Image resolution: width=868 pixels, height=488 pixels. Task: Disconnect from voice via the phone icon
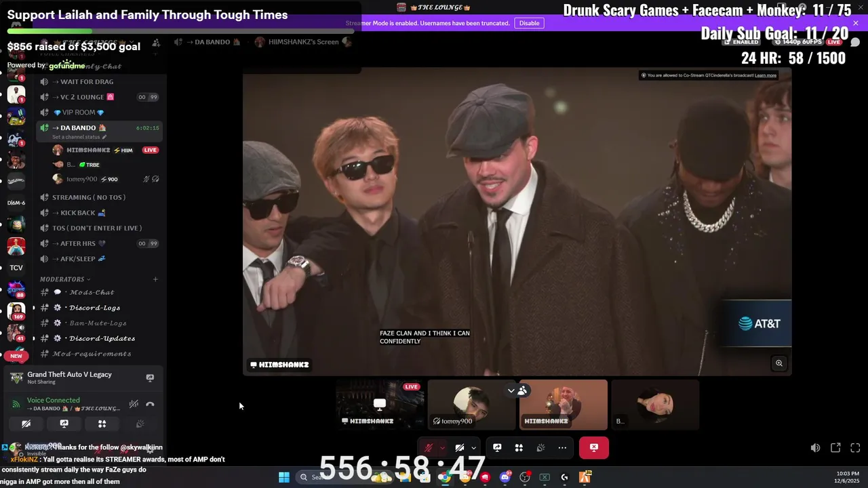pos(150,404)
